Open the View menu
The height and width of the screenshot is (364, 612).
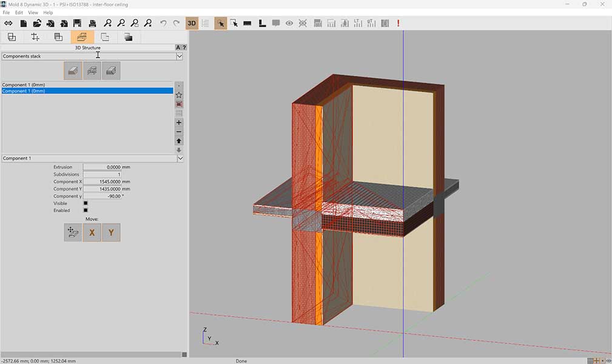(x=33, y=13)
